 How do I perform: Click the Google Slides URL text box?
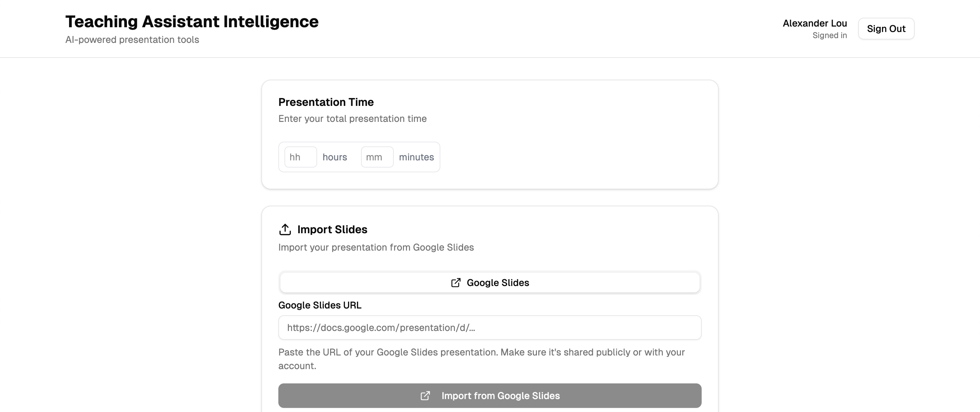click(x=490, y=328)
